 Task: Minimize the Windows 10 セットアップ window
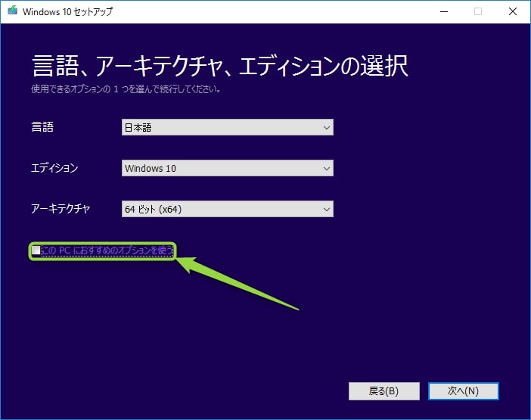[442, 12]
